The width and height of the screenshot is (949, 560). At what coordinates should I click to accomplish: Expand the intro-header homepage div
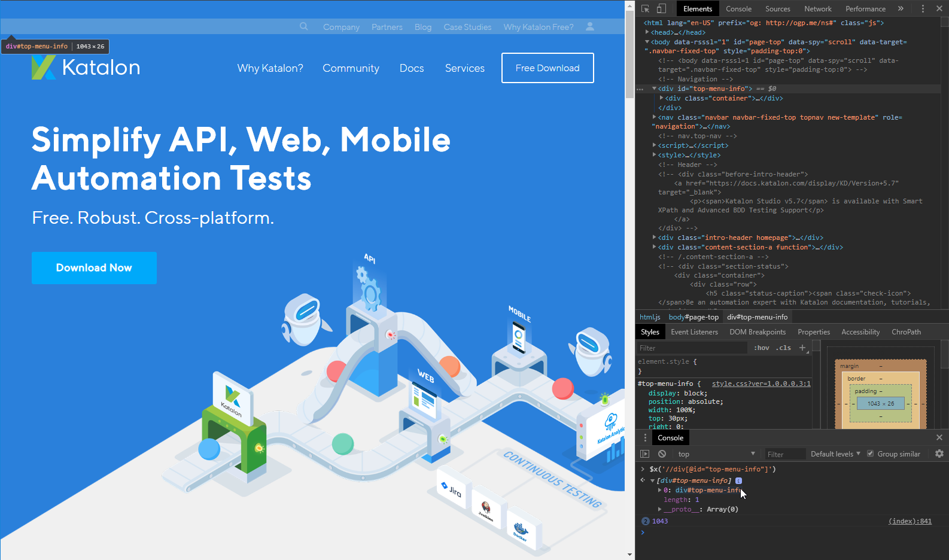[654, 238]
